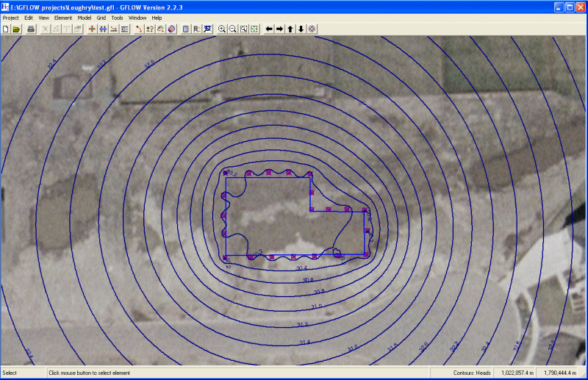
Task: Open the Edit menu
Action: click(x=29, y=18)
